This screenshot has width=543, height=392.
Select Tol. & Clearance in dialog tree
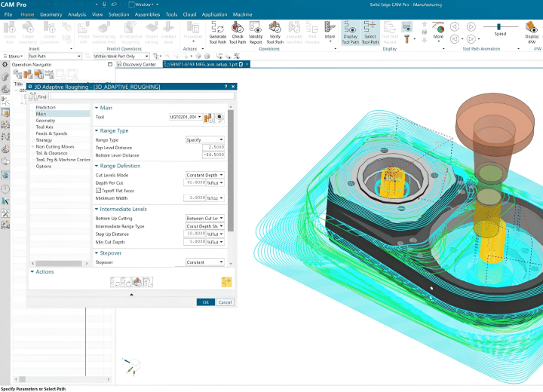click(51, 153)
